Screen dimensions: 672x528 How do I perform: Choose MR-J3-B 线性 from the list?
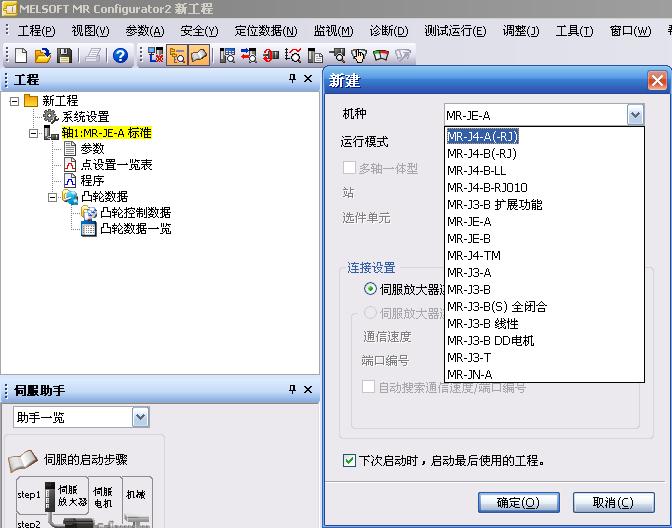[x=544, y=324]
